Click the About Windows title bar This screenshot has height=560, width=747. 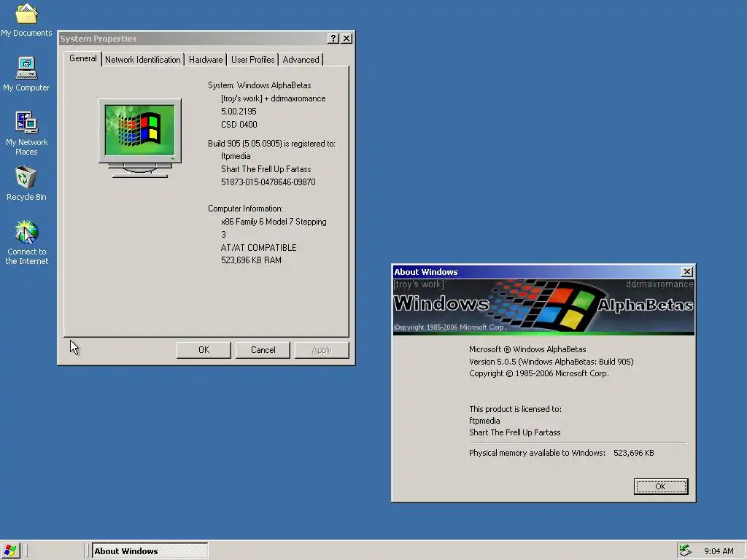click(x=536, y=272)
